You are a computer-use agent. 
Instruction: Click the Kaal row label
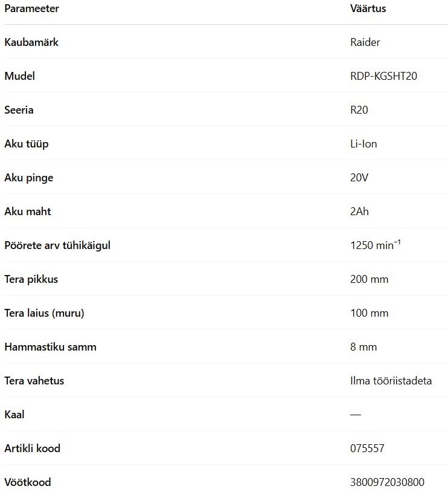[x=14, y=415]
